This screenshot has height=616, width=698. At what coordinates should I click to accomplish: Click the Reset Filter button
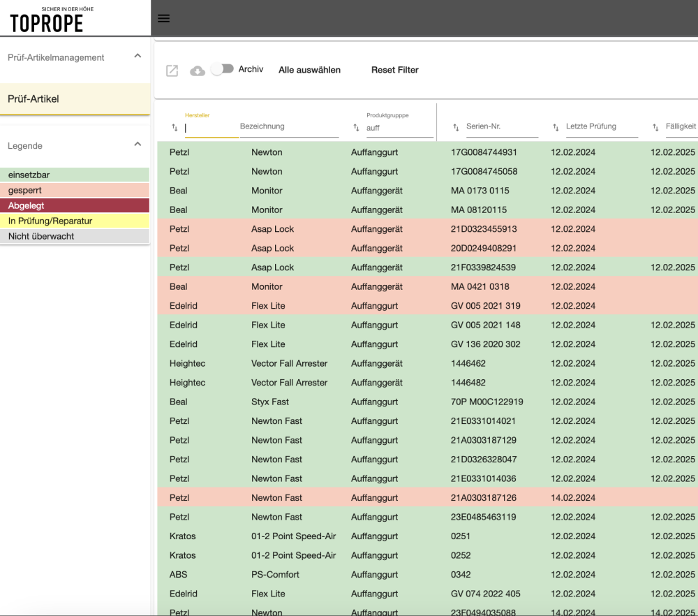coord(394,70)
